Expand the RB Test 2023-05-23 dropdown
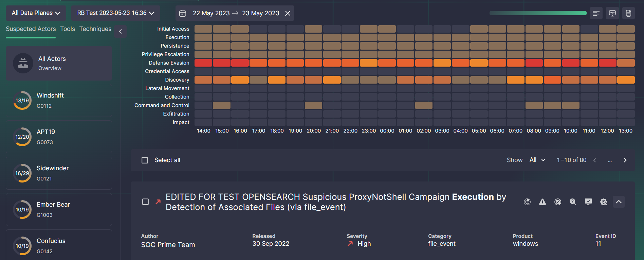The image size is (644, 260). coord(115,13)
